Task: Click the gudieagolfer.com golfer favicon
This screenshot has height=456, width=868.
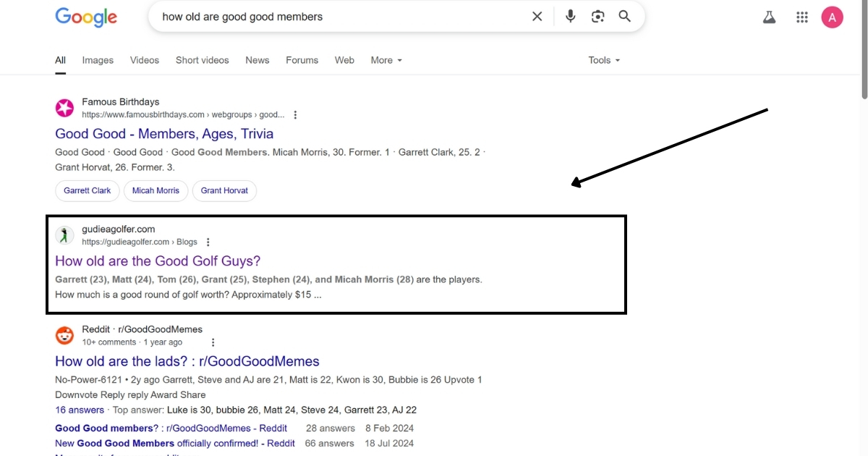Action: click(x=65, y=235)
